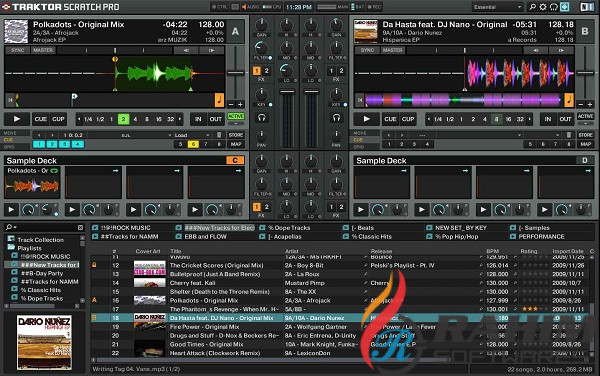This screenshot has width=600, height=376.
Task: Shift Deck B loop sizes right arrow
Action: (x=530, y=119)
